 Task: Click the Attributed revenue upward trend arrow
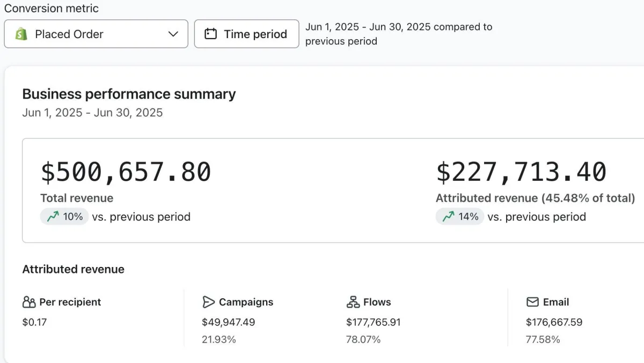coord(448,217)
